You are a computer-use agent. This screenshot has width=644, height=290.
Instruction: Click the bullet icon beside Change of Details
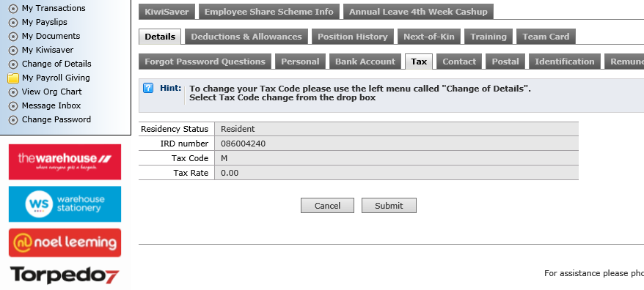click(x=13, y=64)
